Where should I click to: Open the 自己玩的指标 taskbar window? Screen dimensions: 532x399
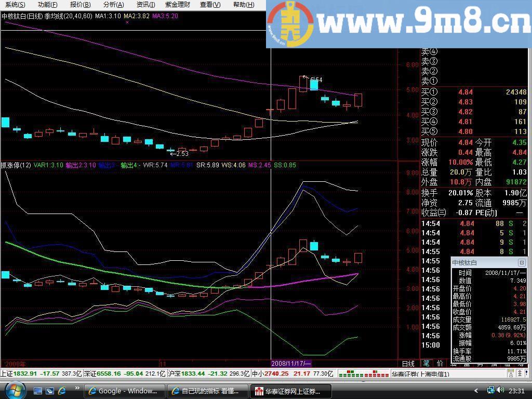click(208, 391)
